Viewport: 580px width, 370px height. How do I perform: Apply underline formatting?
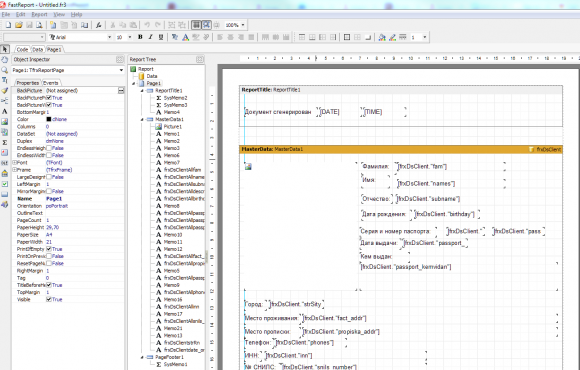(161, 37)
